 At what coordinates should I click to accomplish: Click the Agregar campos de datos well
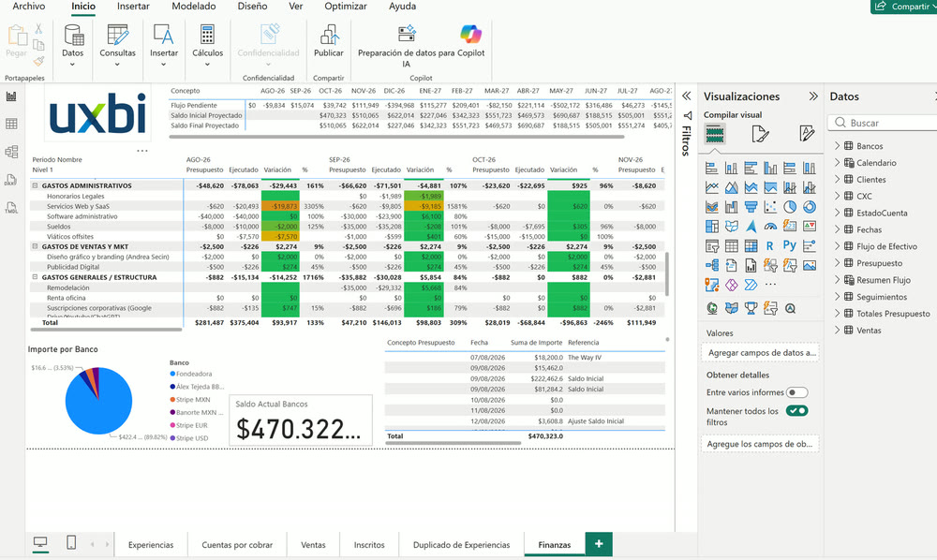tap(760, 353)
